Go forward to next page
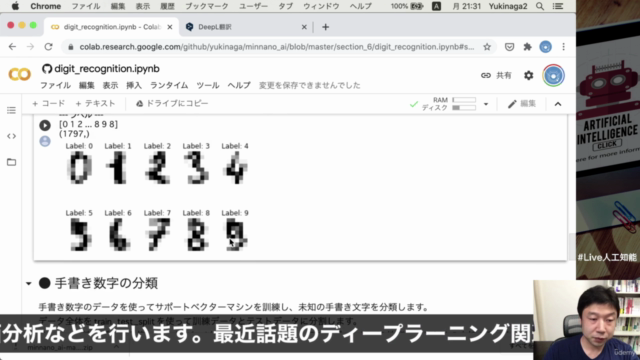The height and width of the screenshot is (360, 640). [30, 47]
